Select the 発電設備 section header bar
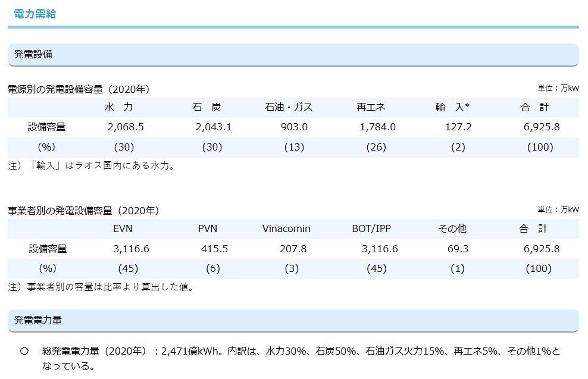 click(x=293, y=54)
